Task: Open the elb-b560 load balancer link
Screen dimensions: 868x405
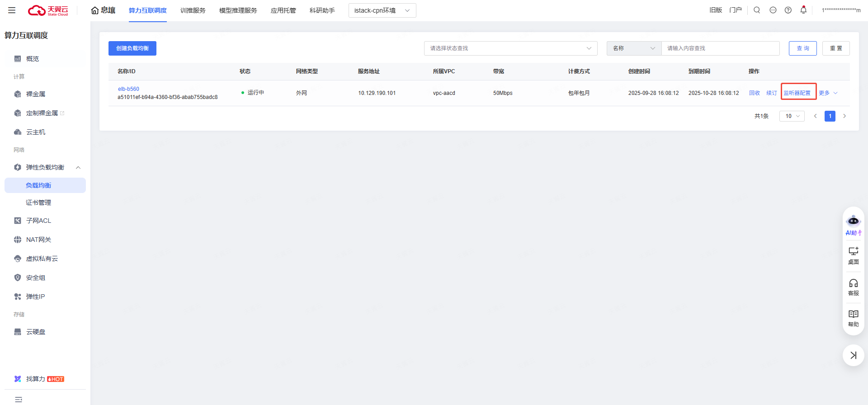Action: pyautogui.click(x=128, y=89)
